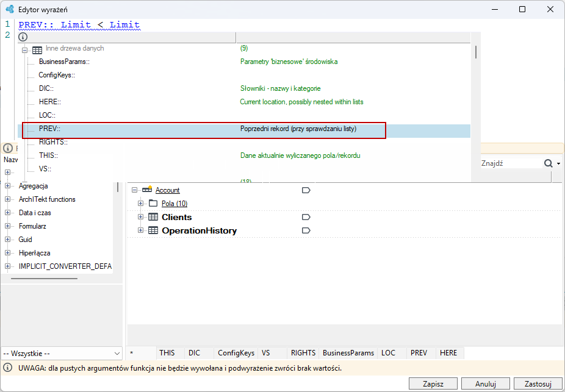Click the Inne drzewa danych table icon

37,50
